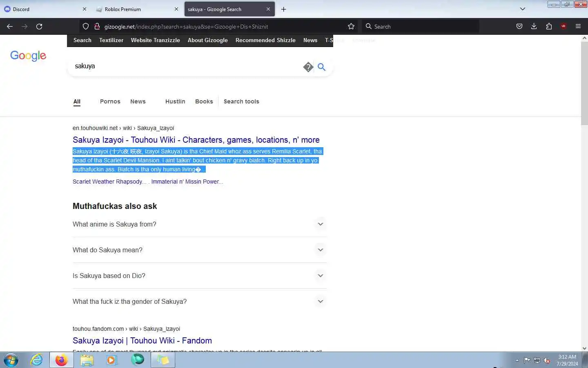Open the Firefox application menu

tap(578, 27)
